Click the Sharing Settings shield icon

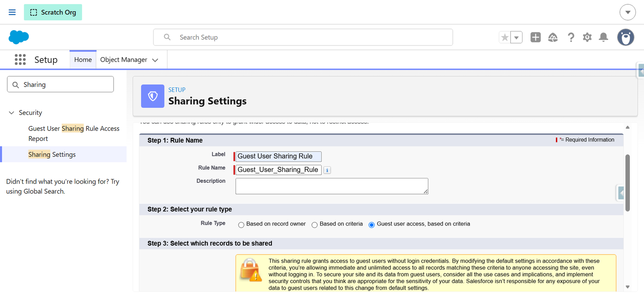[x=153, y=96]
